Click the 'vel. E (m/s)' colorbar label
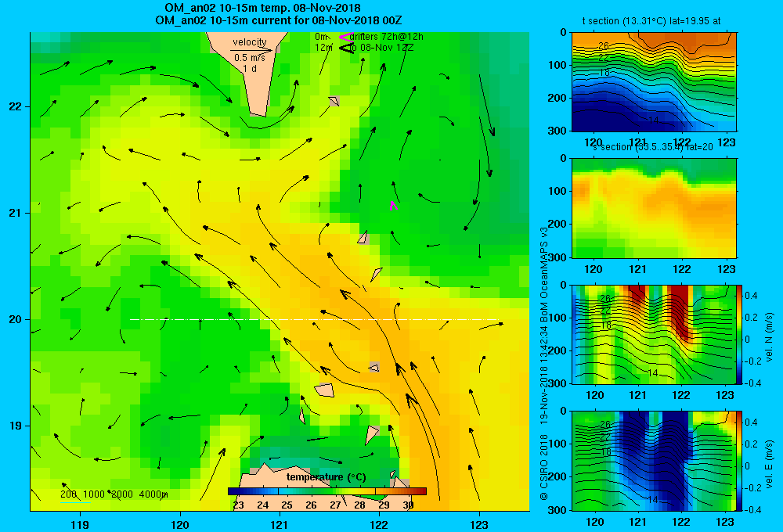The image size is (783, 532). tap(769, 463)
